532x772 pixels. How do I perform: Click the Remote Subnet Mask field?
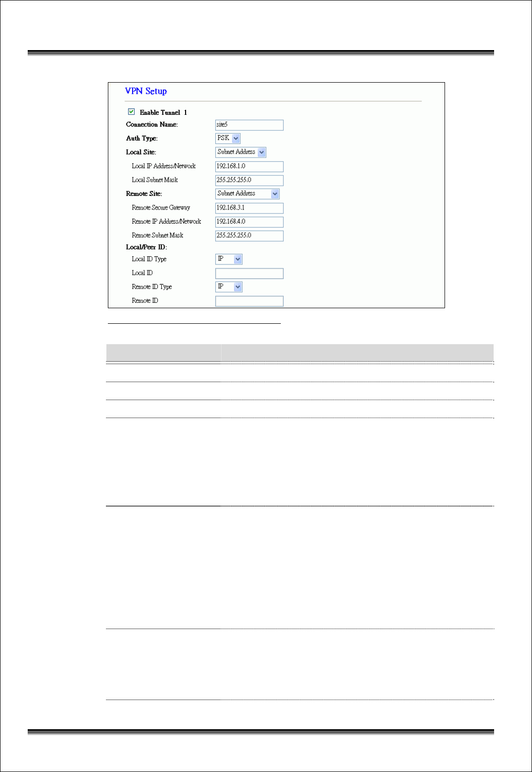(x=249, y=236)
